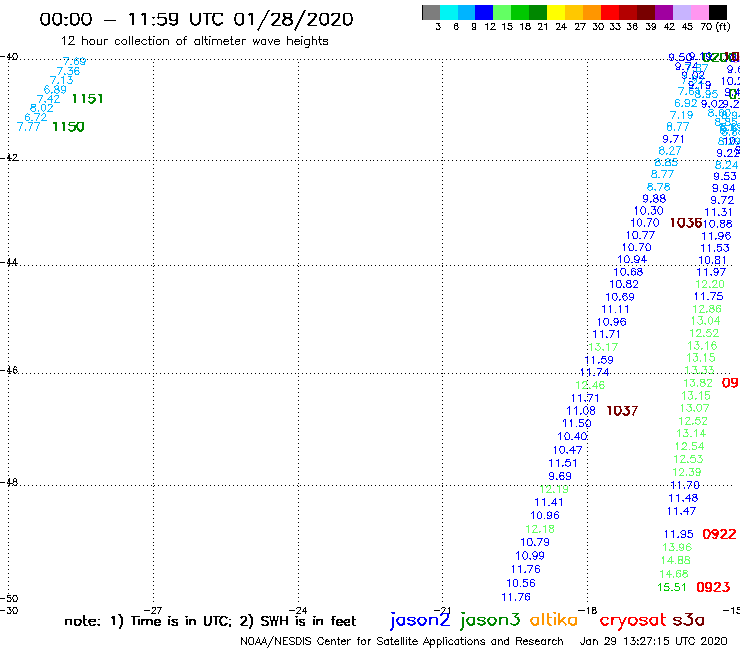Click the pass time label 1036
This screenshot has width=740, height=650.
[686, 223]
